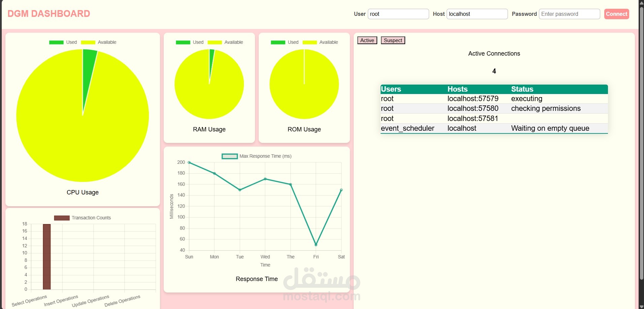Image resolution: width=644 pixels, height=309 pixels.
Task: Toggle the Max Response Time (ms) legend
Action: click(x=257, y=156)
